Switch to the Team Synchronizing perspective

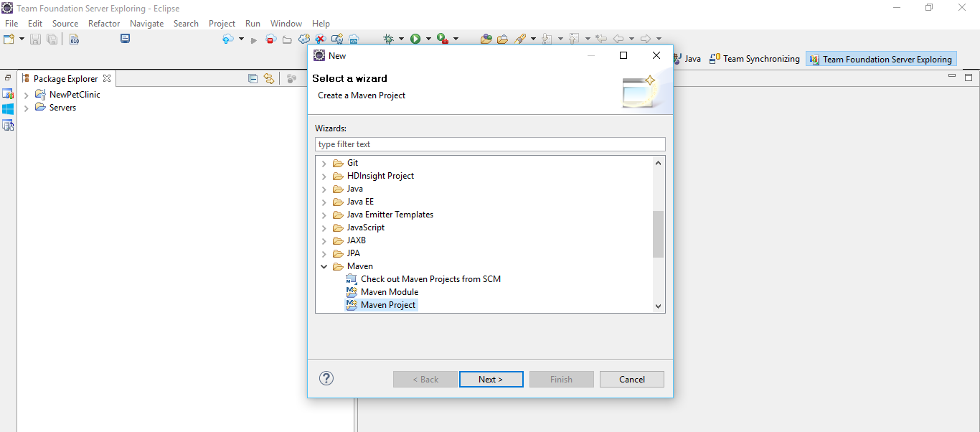tap(754, 59)
